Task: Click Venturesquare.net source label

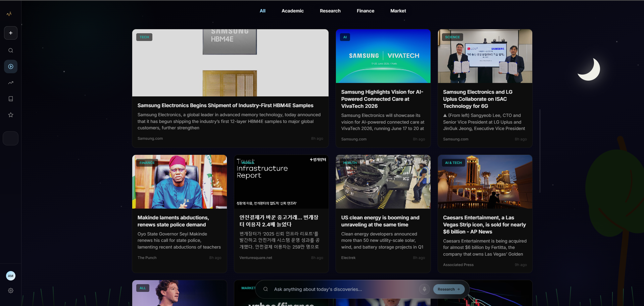Action: click(x=256, y=258)
